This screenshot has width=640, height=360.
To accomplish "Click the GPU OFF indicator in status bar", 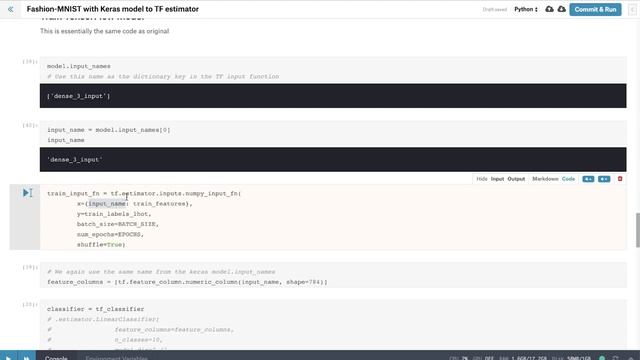I will click(x=483, y=358).
